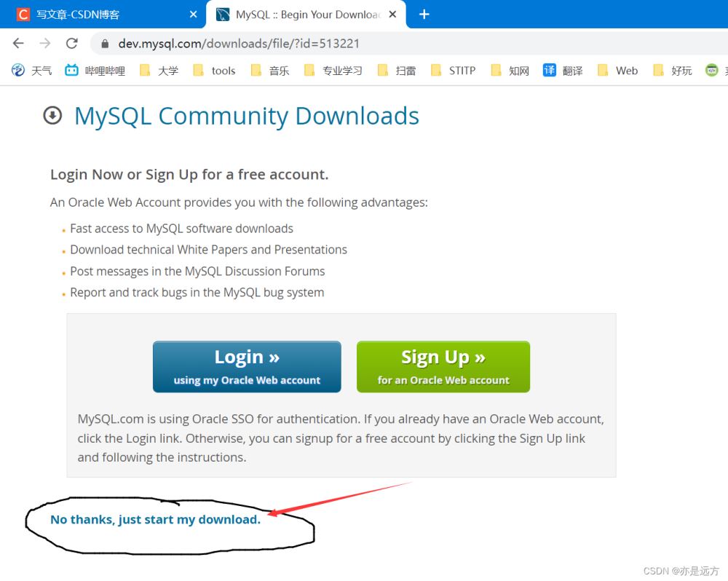728x581 pixels.
Task: Click the browser forward arrow
Action: [45, 44]
